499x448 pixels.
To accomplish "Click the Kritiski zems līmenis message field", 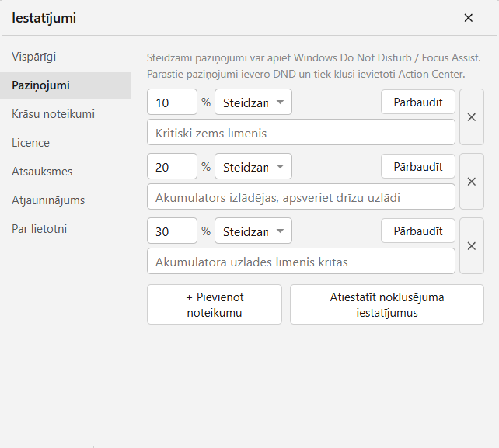I will (x=301, y=133).
